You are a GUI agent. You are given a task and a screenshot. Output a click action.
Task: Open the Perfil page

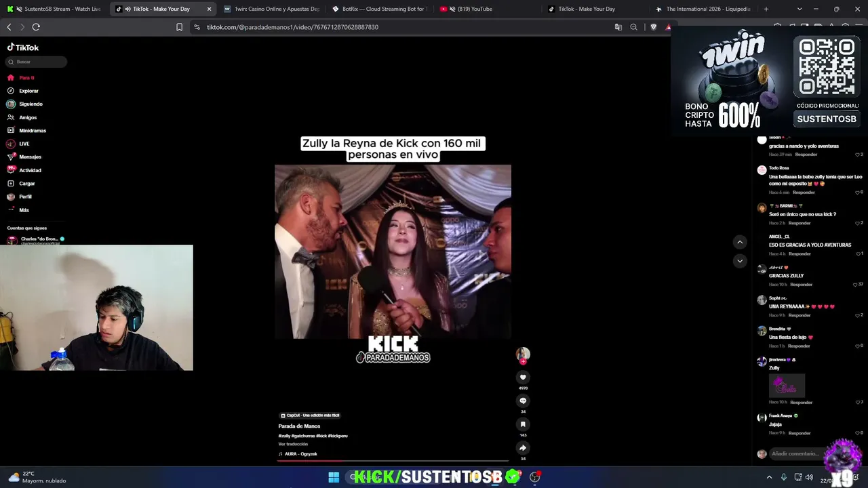[19, 197]
